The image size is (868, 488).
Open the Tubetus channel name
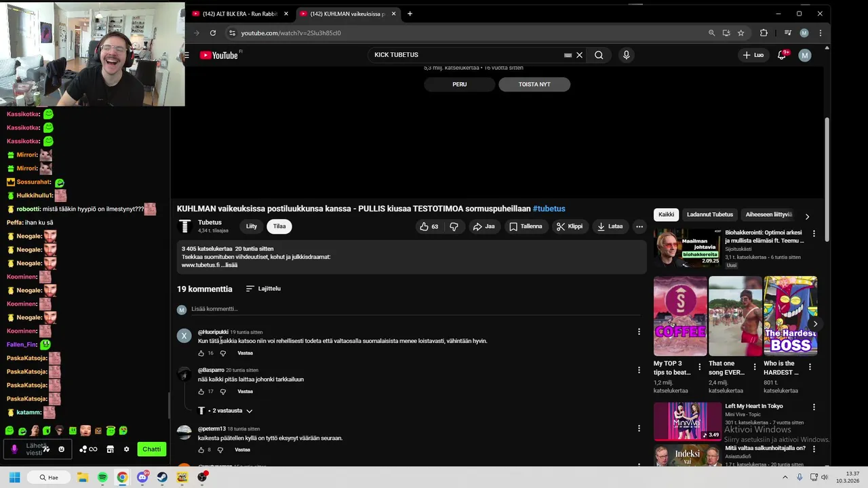pyautogui.click(x=210, y=222)
